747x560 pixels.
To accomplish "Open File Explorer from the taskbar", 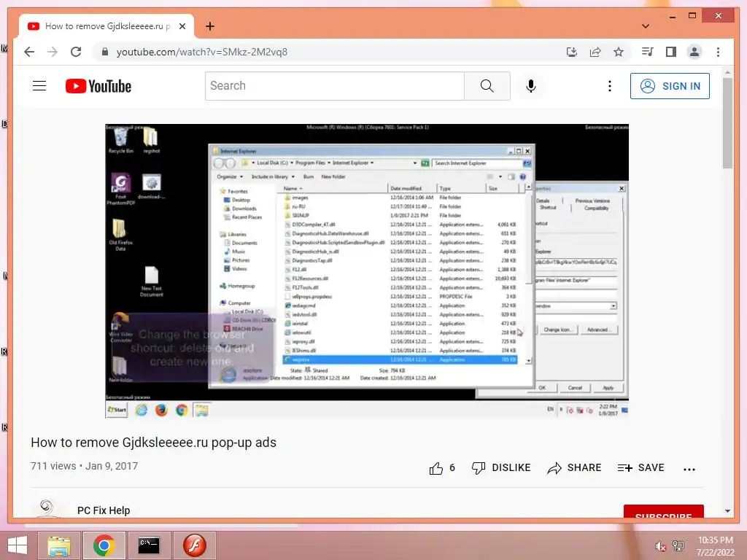I will click(x=58, y=545).
